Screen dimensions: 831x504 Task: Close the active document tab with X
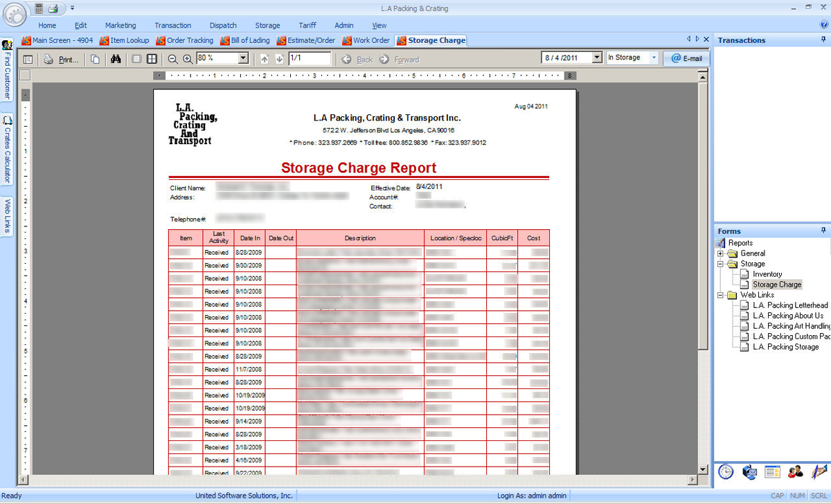pyautogui.click(x=706, y=39)
